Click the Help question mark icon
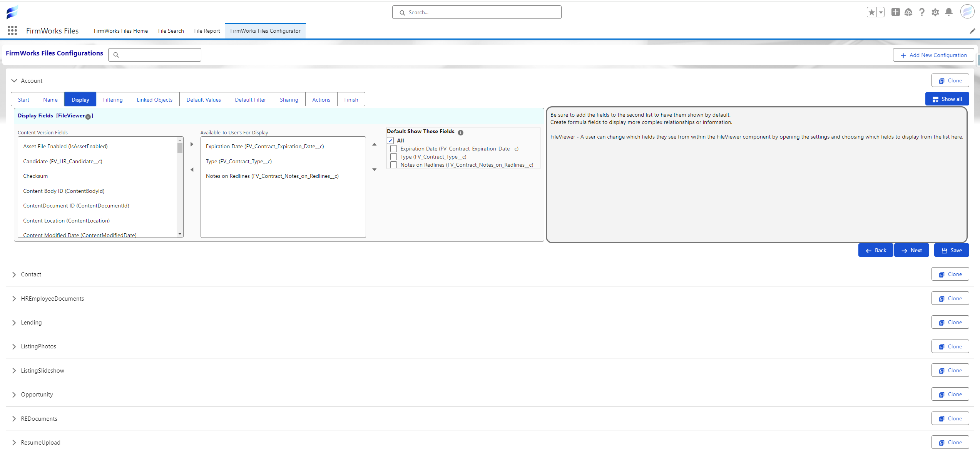 tap(922, 12)
